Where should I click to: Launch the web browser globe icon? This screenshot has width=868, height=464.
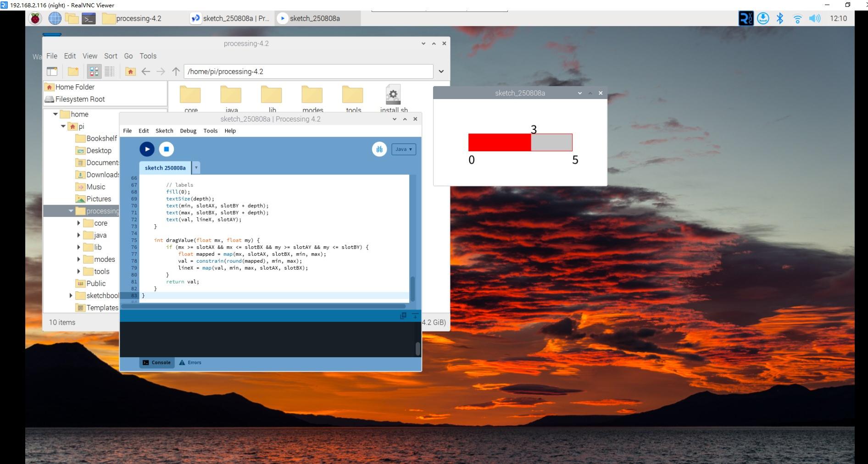(55, 18)
